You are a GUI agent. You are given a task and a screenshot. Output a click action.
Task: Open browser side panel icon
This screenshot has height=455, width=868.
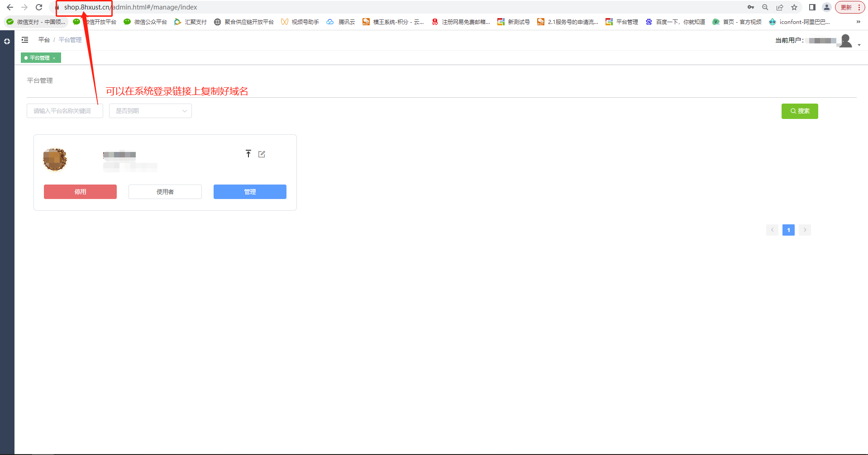(812, 7)
